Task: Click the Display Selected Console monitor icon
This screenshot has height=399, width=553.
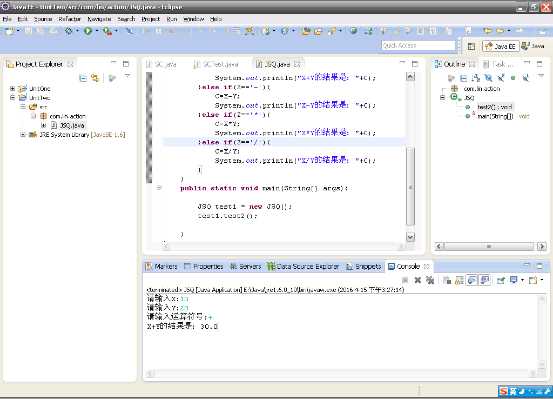Action: pyautogui.click(x=514, y=280)
